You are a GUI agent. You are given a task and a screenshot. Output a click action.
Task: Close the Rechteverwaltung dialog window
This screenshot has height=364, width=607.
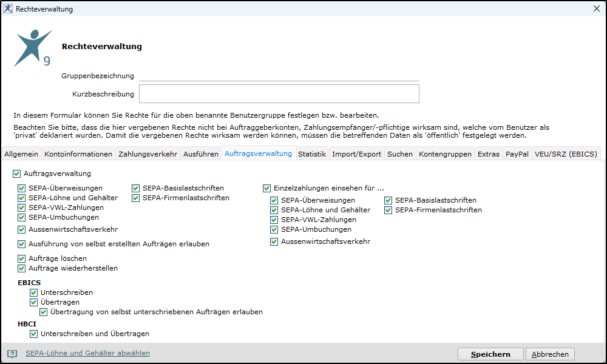(597, 8)
